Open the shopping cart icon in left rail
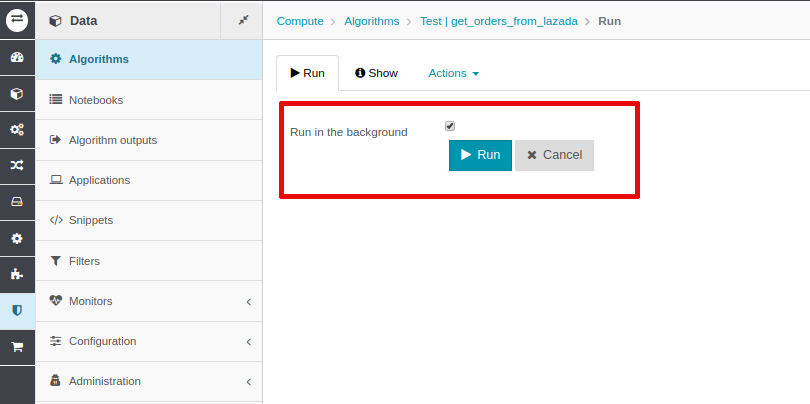The width and height of the screenshot is (810, 404). [x=17, y=347]
